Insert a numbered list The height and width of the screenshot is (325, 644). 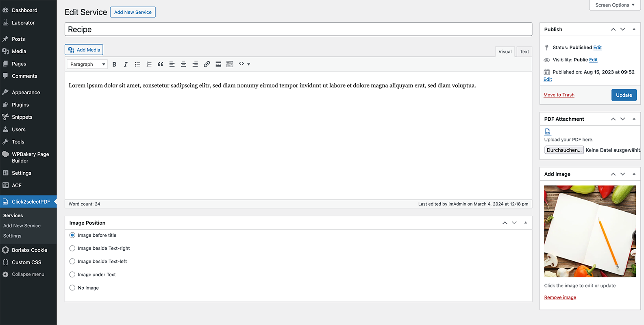[x=149, y=64]
